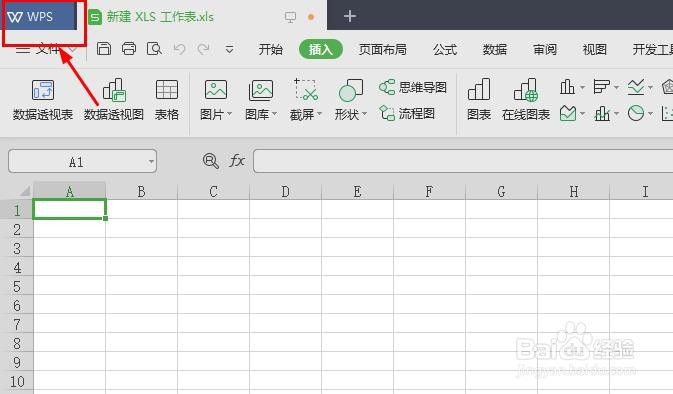The image size is (673, 394).
Task: Select column H header
Action: coord(573,191)
